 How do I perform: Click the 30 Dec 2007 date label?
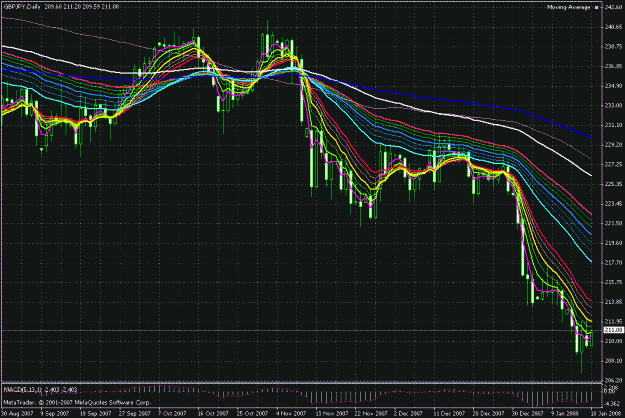coord(527,413)
